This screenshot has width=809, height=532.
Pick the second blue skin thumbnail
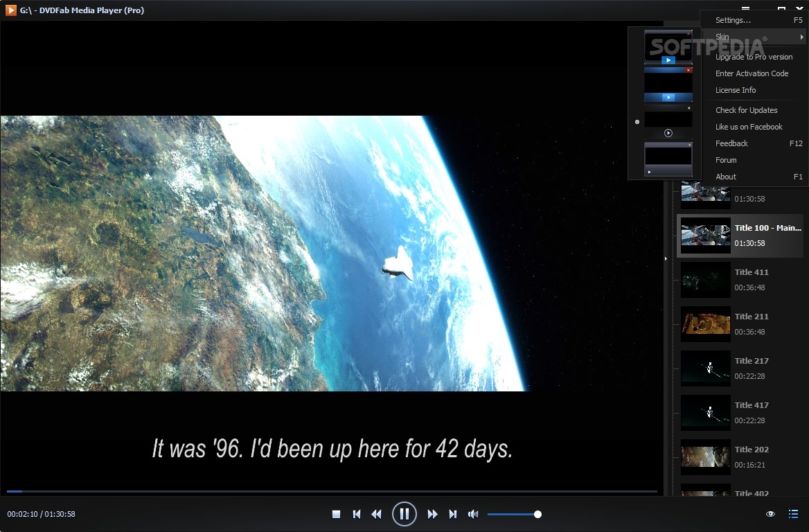tap(668, 84)
